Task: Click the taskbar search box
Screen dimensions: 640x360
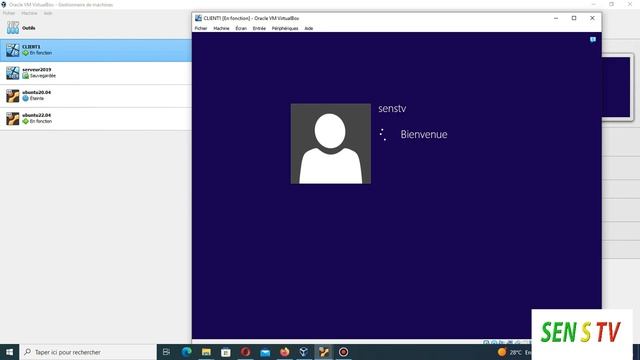Action: [88, 352]
